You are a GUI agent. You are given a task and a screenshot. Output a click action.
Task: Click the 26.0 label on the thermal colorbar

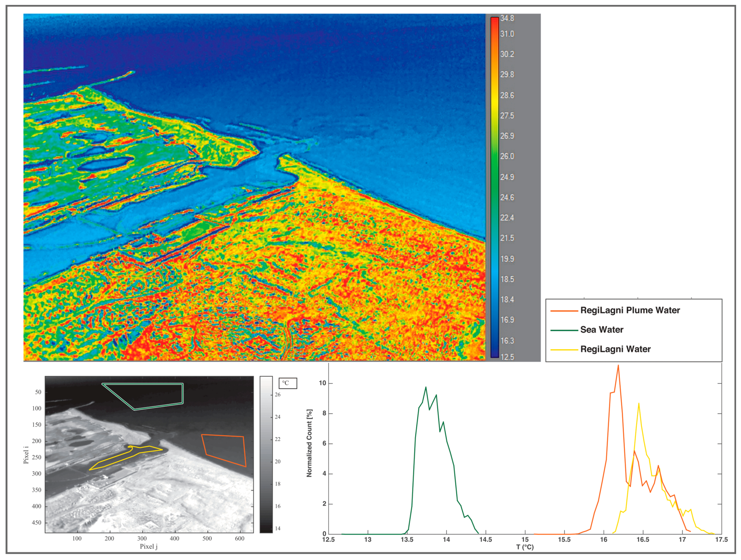point(507,156)
